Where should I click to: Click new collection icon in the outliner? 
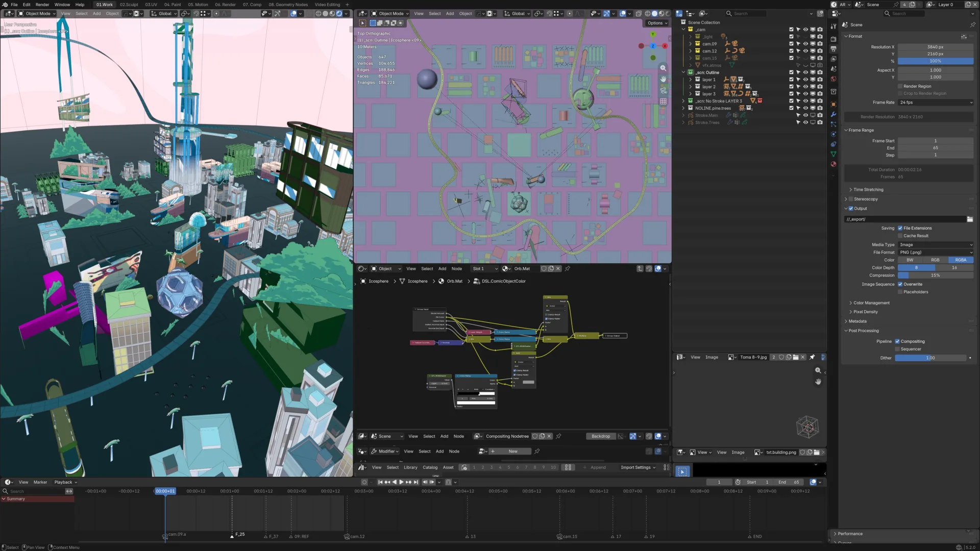(x=820, y=14)
